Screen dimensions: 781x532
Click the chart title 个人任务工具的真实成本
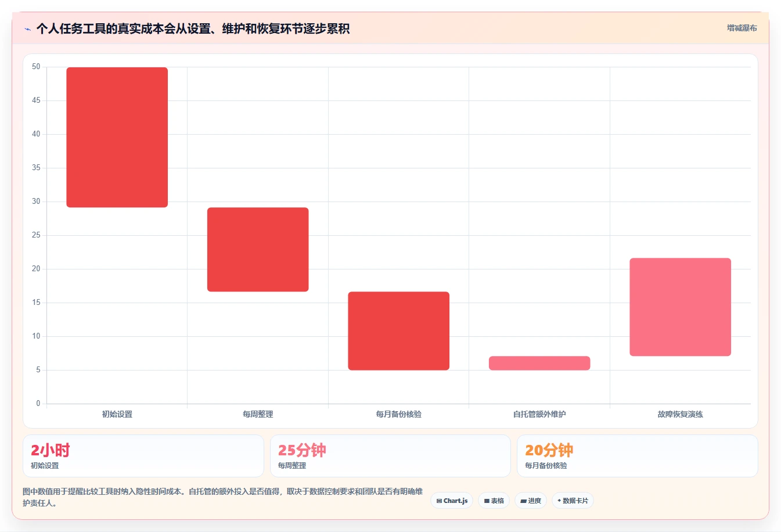point(193,28)
